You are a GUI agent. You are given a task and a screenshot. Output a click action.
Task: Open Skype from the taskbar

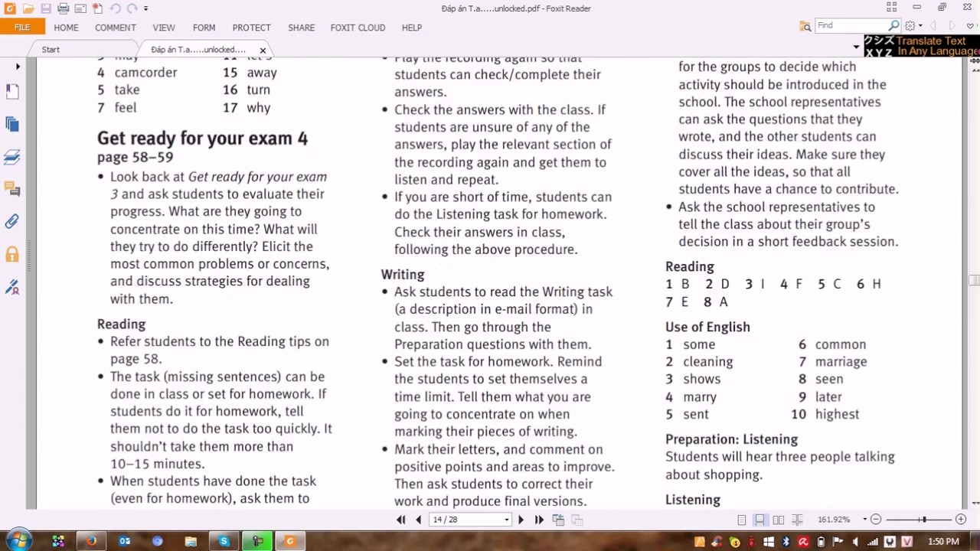pyautogui.click(x=224, y=541)
